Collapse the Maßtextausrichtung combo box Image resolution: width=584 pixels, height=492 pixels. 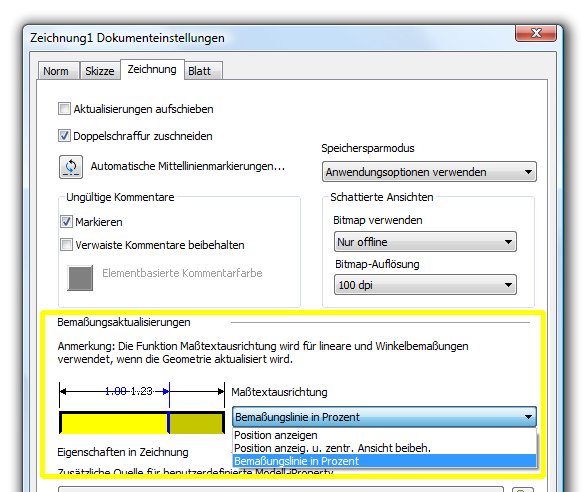384,417
